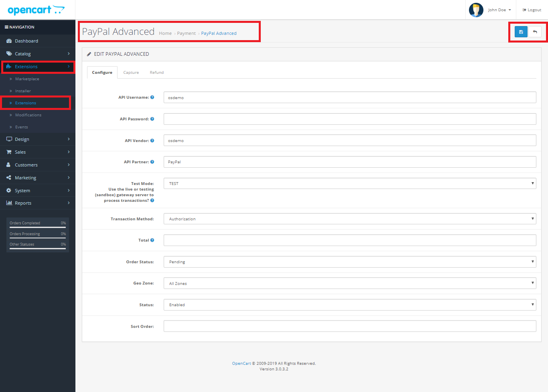Screen dimensions: 548x392
Task: Click the API Partner input field
Action: [350, 162]
